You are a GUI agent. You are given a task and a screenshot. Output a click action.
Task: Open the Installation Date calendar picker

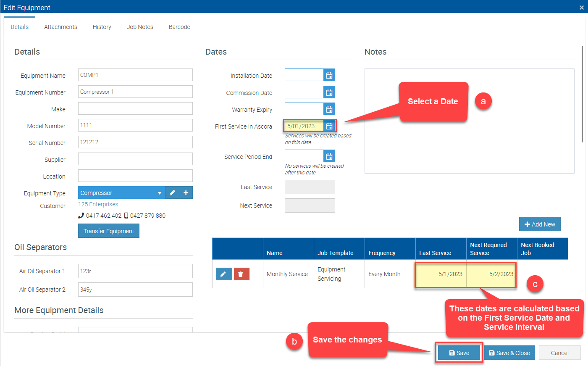pyautogui.click(x=329, y=75)
